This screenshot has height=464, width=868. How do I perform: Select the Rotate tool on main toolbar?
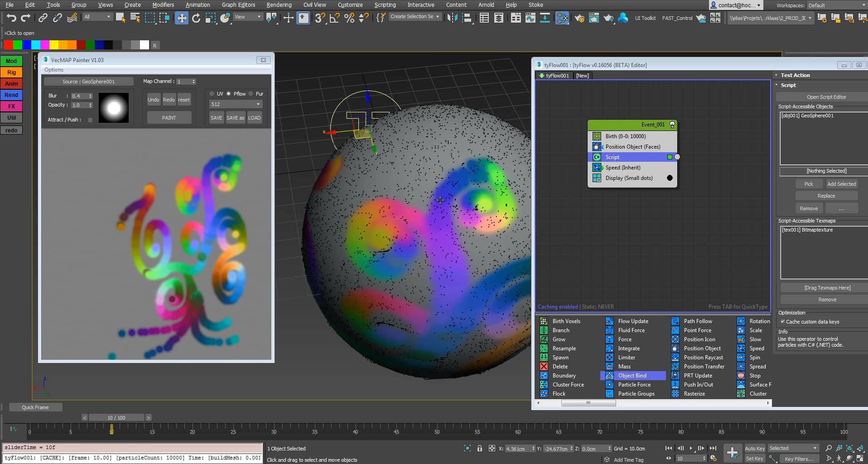coord(196,18)
